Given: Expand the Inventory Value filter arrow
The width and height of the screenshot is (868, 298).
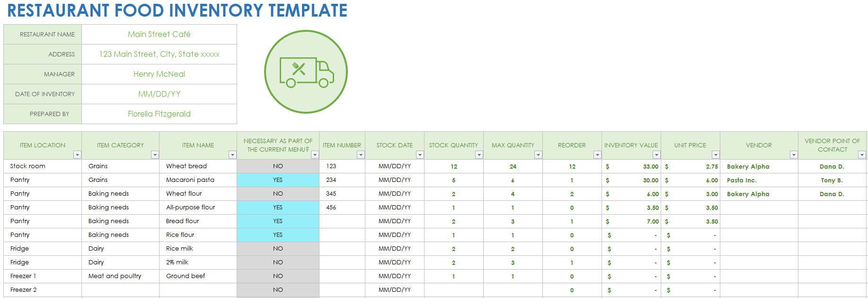Looking at the screenshot, I should 656,155.
